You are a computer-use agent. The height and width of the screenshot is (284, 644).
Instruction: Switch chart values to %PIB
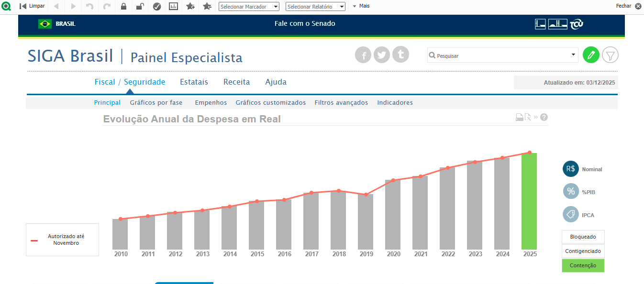click(571, 192)
